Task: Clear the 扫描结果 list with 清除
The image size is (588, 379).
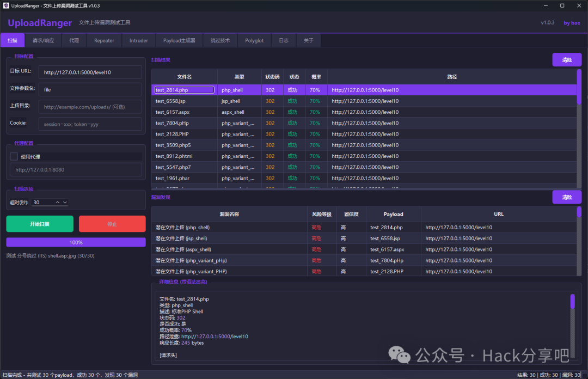Action: tap(567, 60)
